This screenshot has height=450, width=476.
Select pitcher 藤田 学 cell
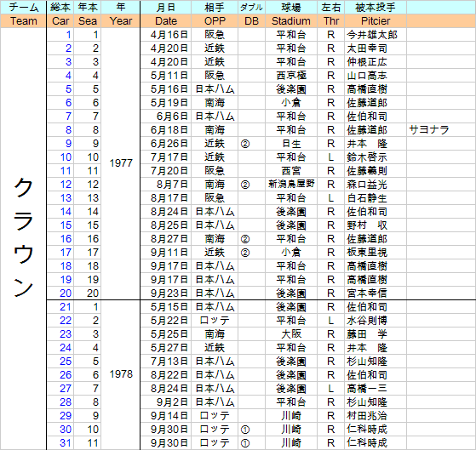pyautogui.click(x=376, y=334)
